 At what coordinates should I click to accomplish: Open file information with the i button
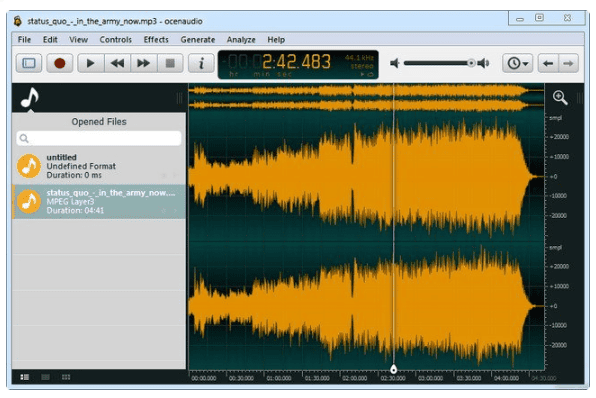click(201, 63)
